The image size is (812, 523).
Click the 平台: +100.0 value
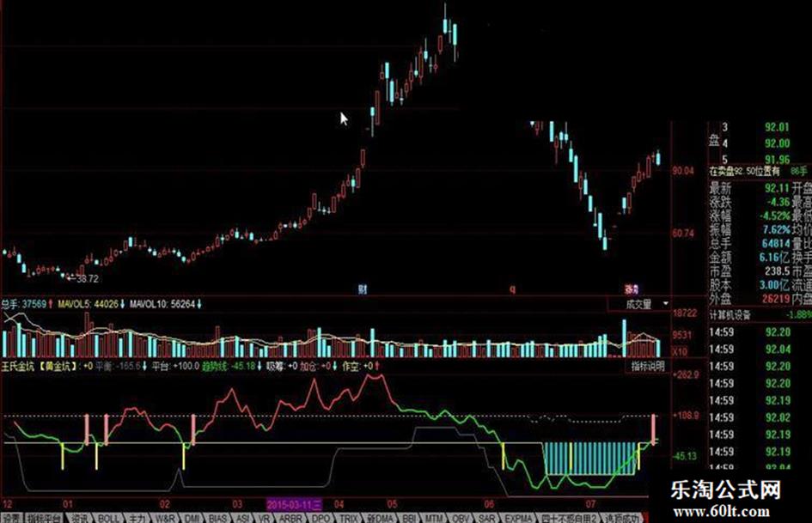(x=175, y=367)
